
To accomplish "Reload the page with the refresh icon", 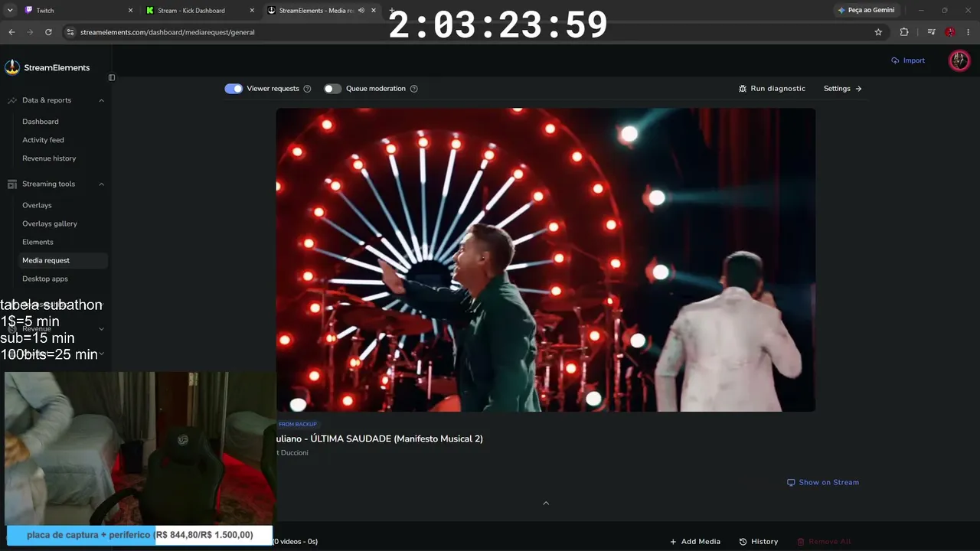I will coord(48,32).
